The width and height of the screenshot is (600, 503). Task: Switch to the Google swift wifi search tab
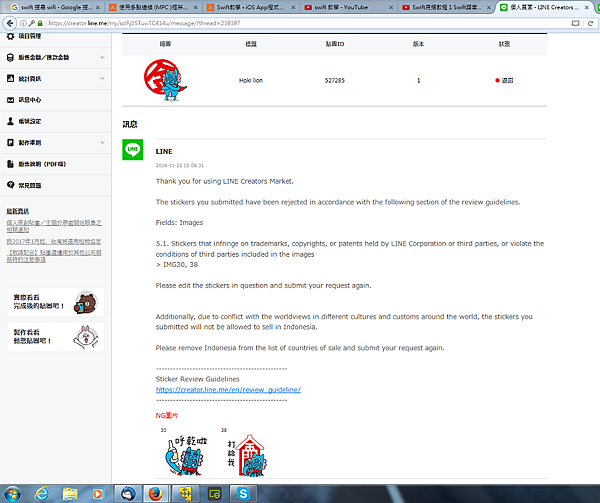(x=55, y=7)
